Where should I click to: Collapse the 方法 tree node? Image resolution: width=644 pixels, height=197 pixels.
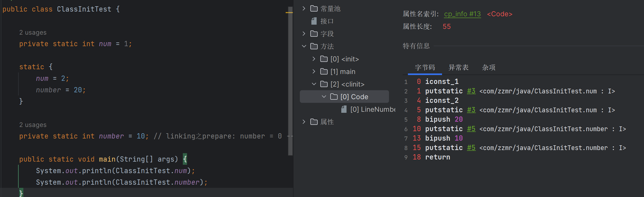304,46
